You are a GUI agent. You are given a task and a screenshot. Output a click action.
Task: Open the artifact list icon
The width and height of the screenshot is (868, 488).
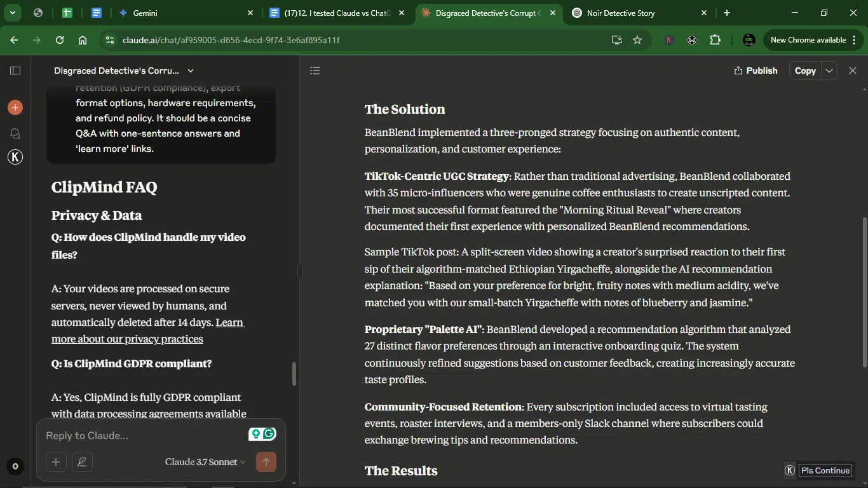(x=315, y=71)
